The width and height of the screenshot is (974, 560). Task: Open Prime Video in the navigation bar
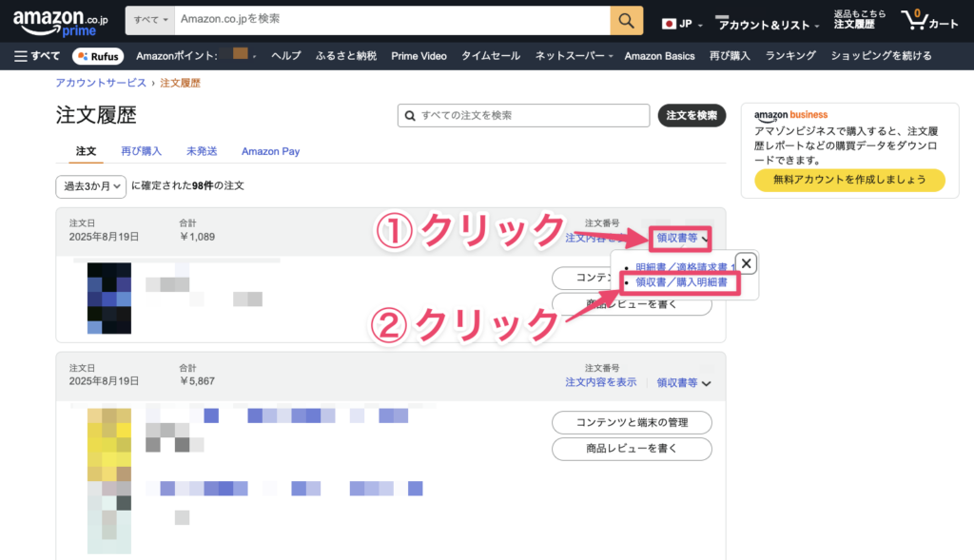[x=419, y=56]
